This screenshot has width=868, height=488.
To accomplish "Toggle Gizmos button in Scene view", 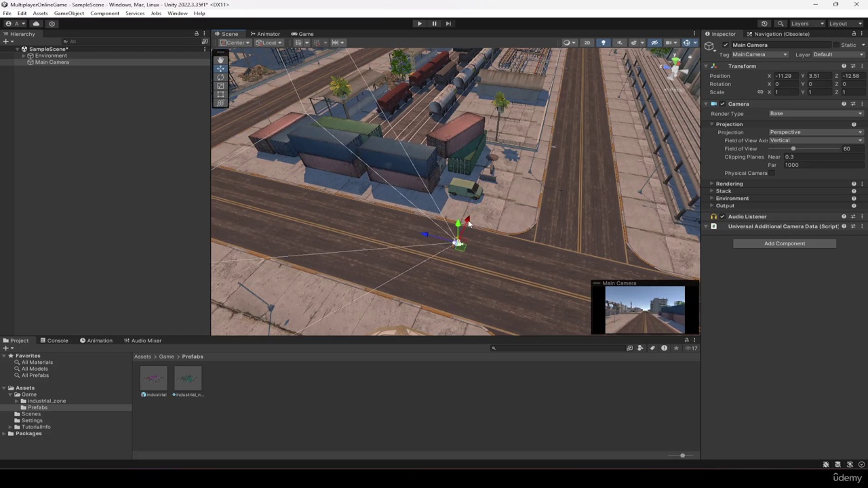I will coord(686,43).
